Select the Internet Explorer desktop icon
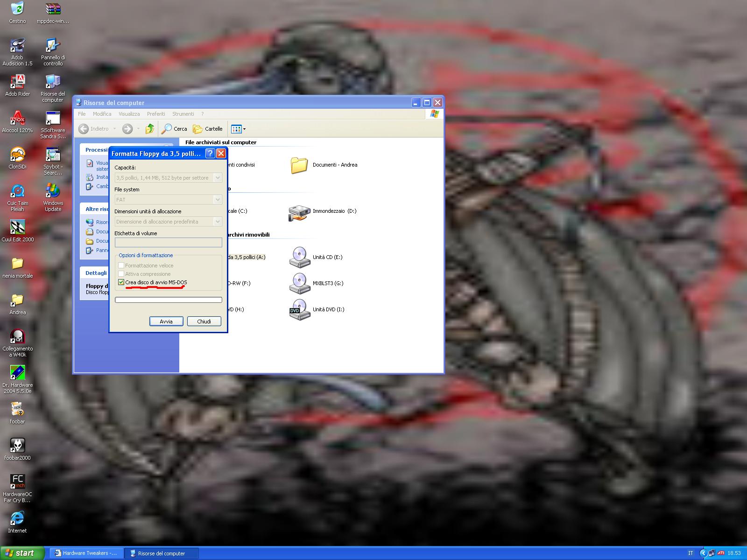The image size is (747, 560). (17, 522)
